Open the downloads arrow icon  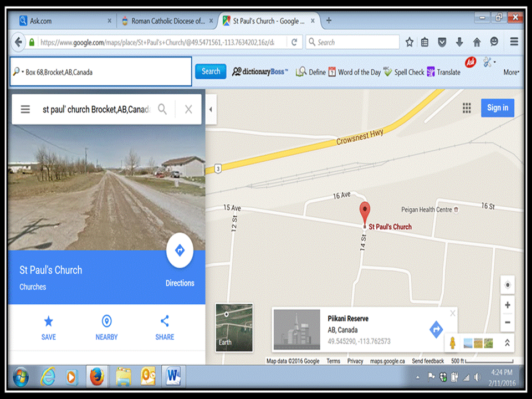click(459, 42)
